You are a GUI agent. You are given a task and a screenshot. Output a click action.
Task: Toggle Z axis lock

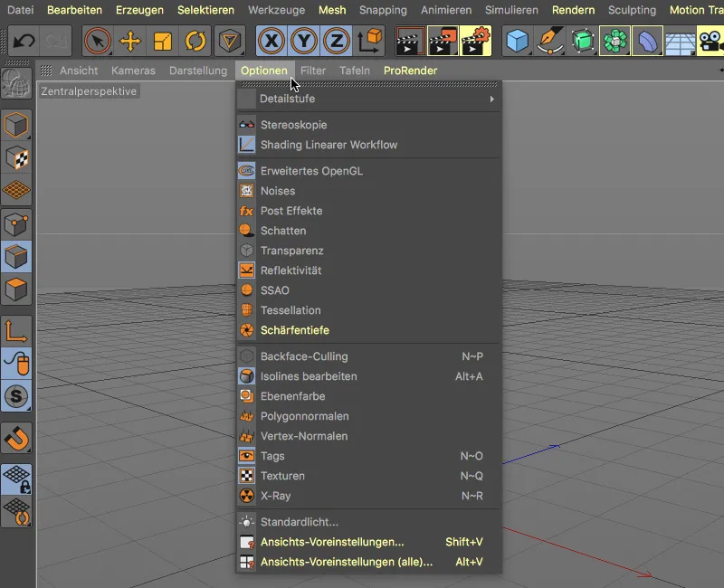tap(336, 41)
